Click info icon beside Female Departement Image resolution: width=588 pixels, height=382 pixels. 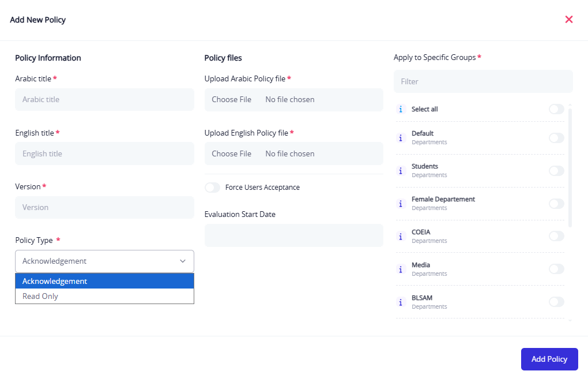[x=401, y=204]
